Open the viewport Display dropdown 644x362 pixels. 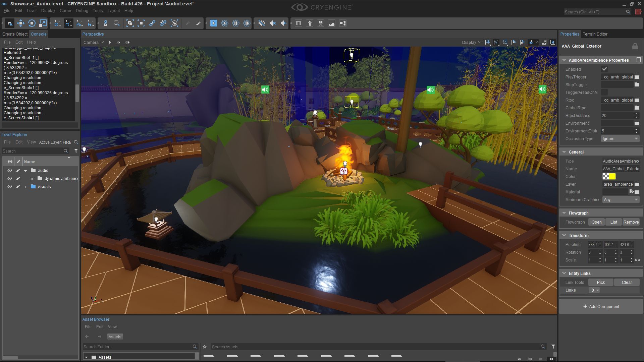click(x=471, y=42)
